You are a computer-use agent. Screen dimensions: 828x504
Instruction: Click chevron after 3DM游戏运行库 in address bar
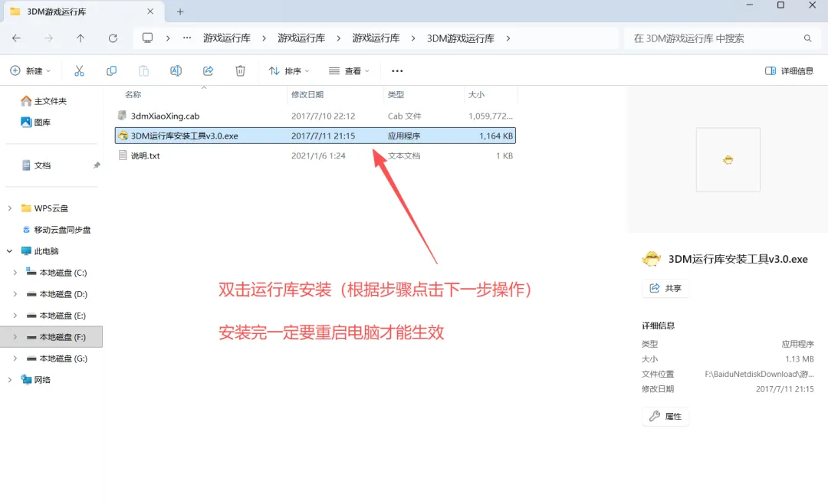(508, 38)
